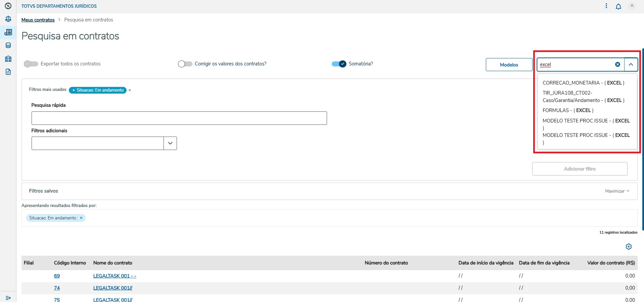Sort by Valor do contrato (R$) header
Image resolution: width=644 pixels, height=302 pixels.
click(611, 263)
